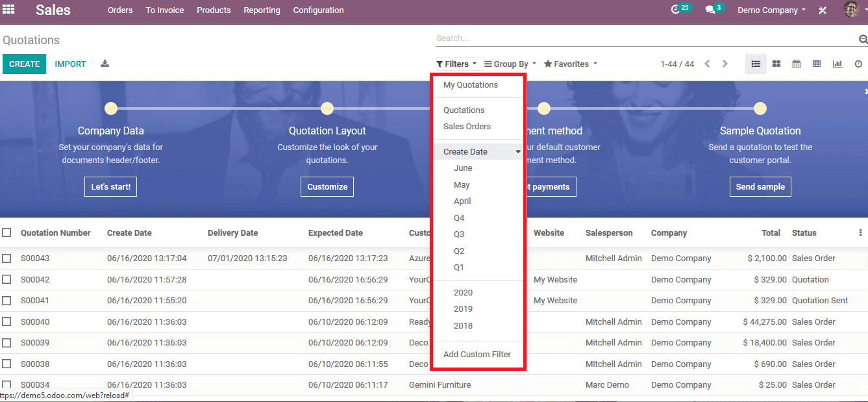Expand the Group By dropdown
Screen dimensions: 868x402
510,64
